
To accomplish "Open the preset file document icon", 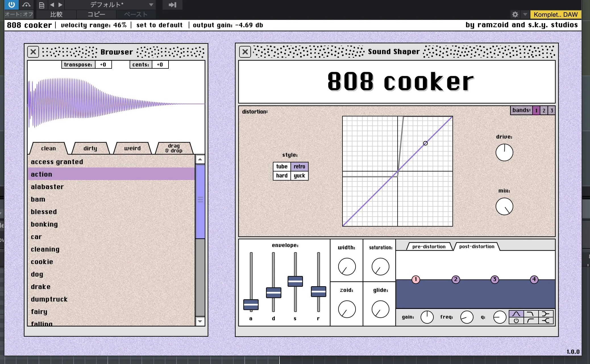I will (x=41, y=5).
